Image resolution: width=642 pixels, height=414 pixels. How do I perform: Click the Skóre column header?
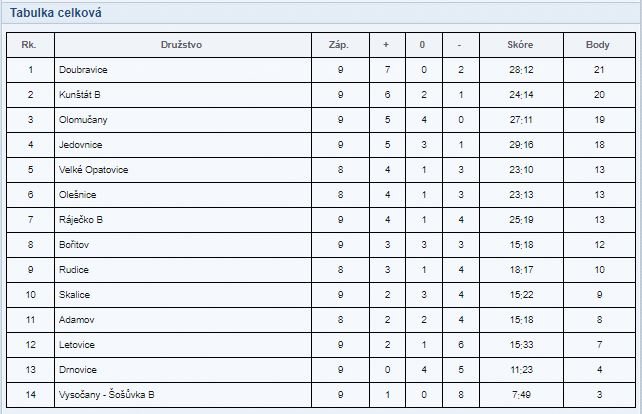(x=520, y=45)
